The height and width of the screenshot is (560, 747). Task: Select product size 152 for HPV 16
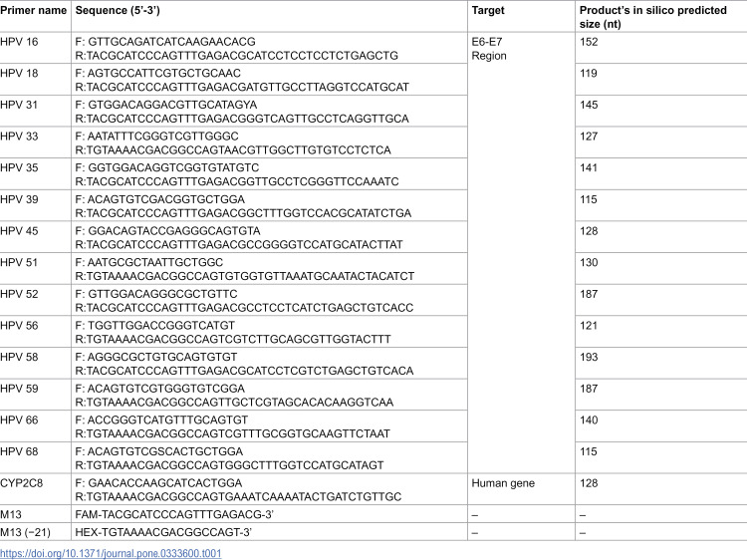pos(589,42)
